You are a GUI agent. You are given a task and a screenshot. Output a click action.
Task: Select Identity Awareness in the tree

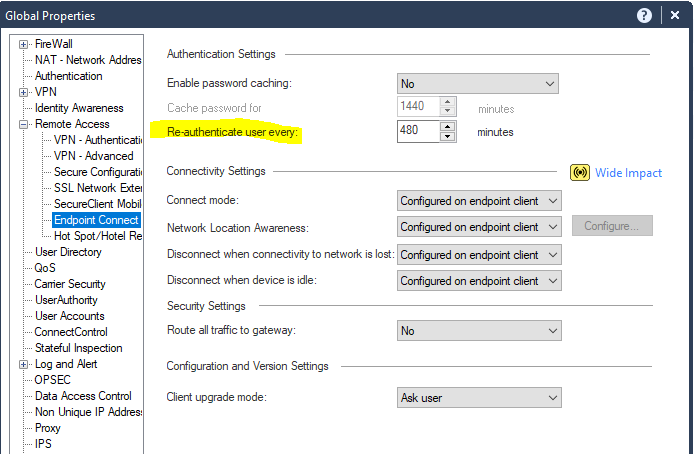pyautogui.click(x=79, y=108)
